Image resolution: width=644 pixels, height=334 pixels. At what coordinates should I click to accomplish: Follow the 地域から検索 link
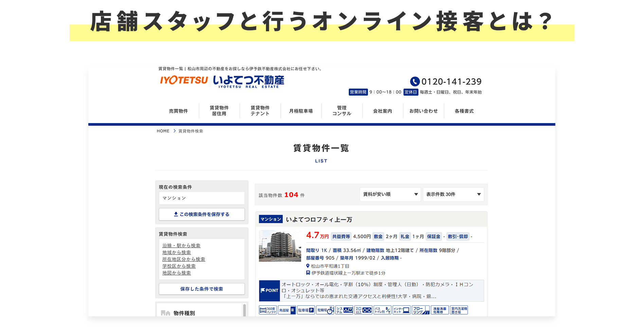pos(177,252)
